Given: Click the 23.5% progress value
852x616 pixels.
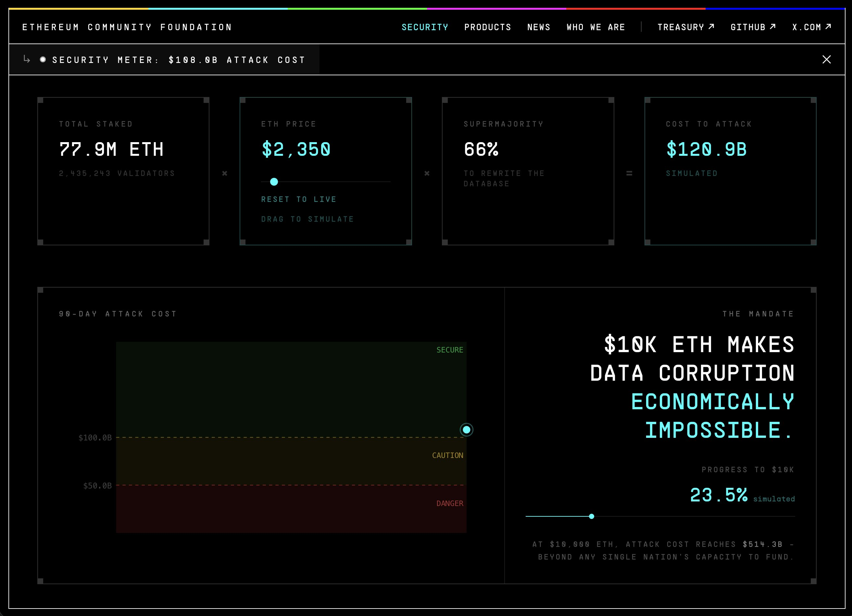Looking at the screenshot, I should point(719,495).
